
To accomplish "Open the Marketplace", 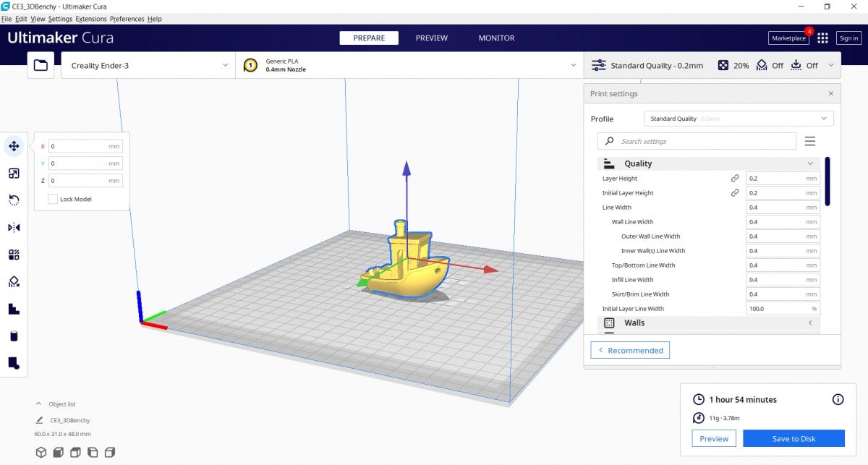I will [x=788, y=38].
